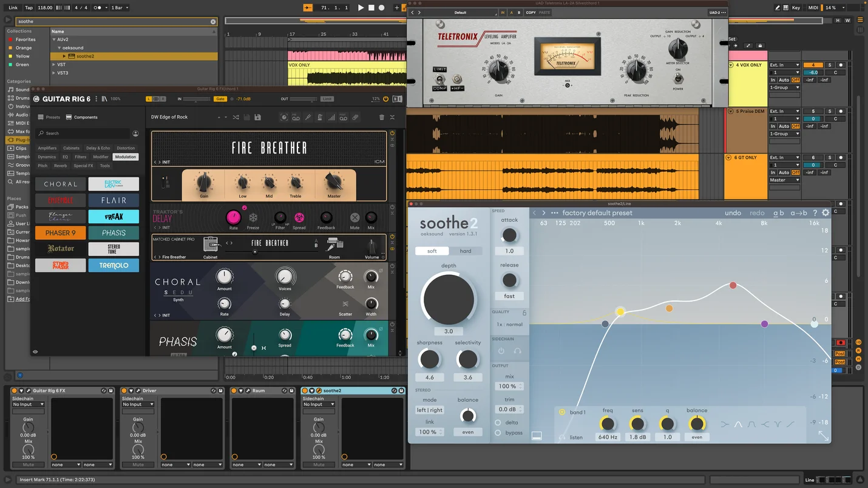Viewport: 868px width, 488px height.
Task: Open the LA-2A Default preset dropdown
Action: coord(461,12)
